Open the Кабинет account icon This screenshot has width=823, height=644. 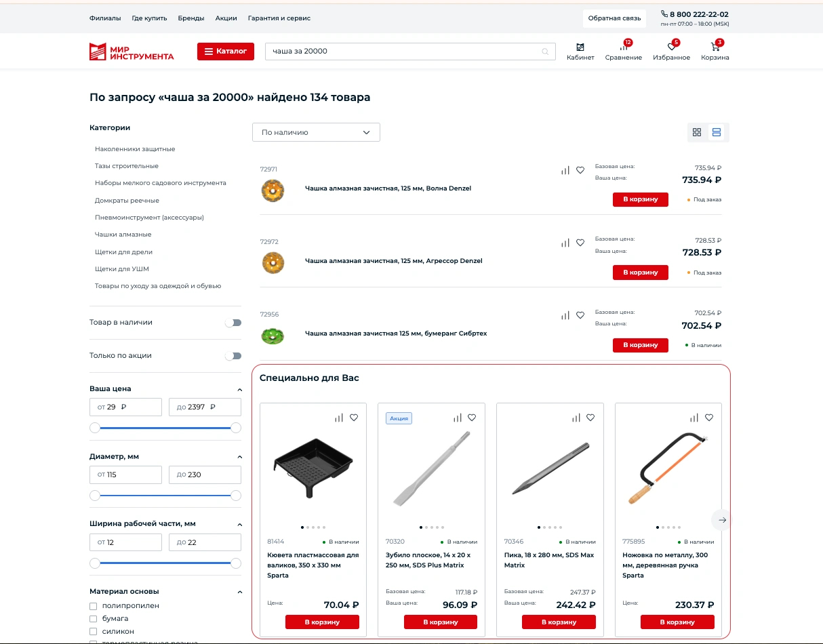(580, 47)
